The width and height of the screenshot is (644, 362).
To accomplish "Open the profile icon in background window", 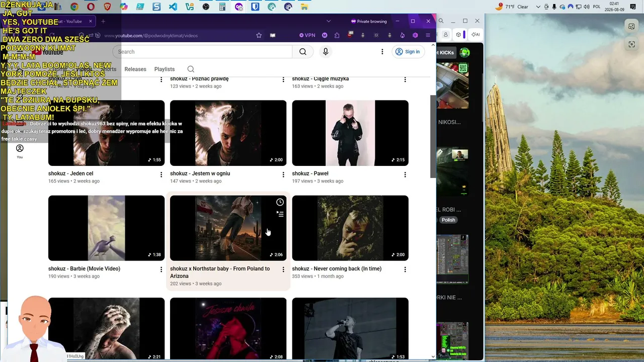I will click(x=446, y=35).
